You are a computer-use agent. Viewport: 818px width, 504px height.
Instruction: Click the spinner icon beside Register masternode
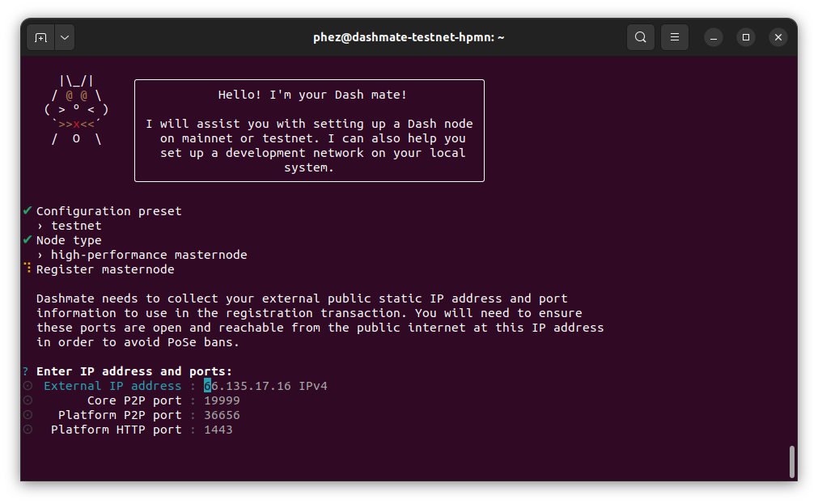tap(28, 268)
